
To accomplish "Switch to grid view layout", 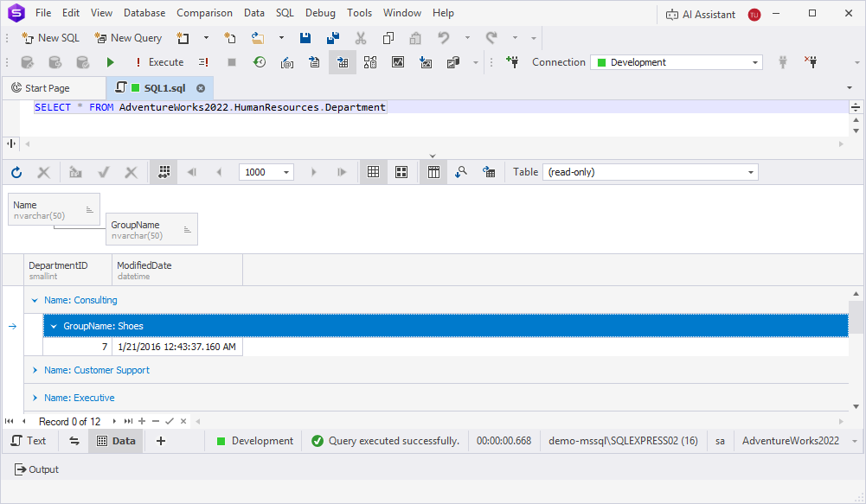I will point(374,172).
